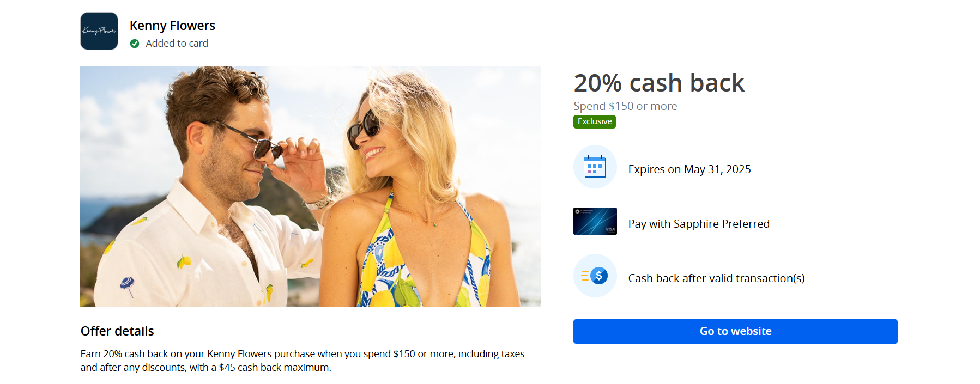
Task: Open the Go to website button
Action: click(735, 331)
